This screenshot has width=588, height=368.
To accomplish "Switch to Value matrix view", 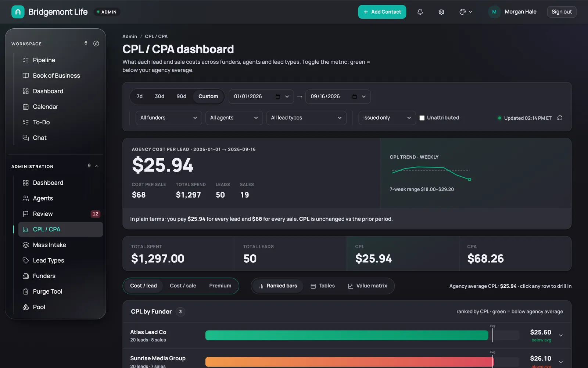I will pyautogui.click(x=367, y=286).
